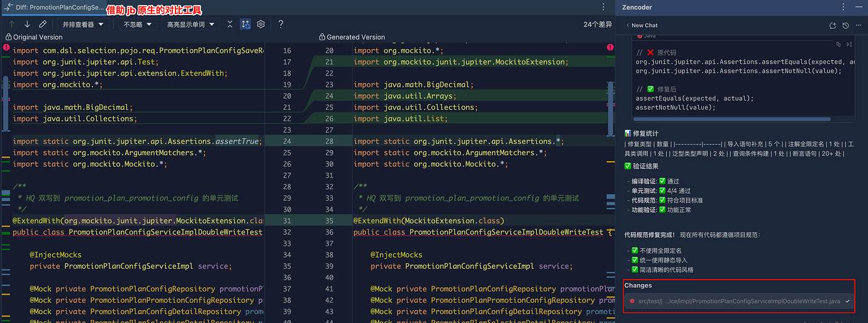Screen dimensions: 868x323
Task: Click right gutter line number 35
Action: [x=329, y=221]
